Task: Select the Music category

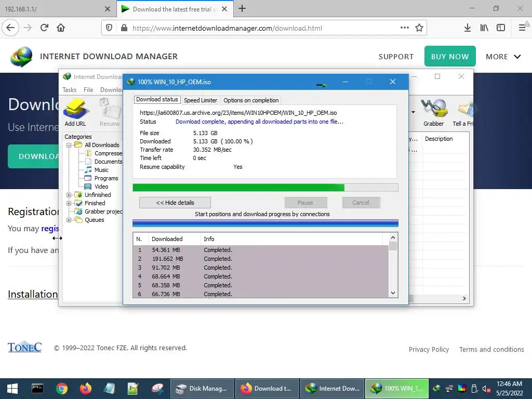Action: (x=101, y=170)
